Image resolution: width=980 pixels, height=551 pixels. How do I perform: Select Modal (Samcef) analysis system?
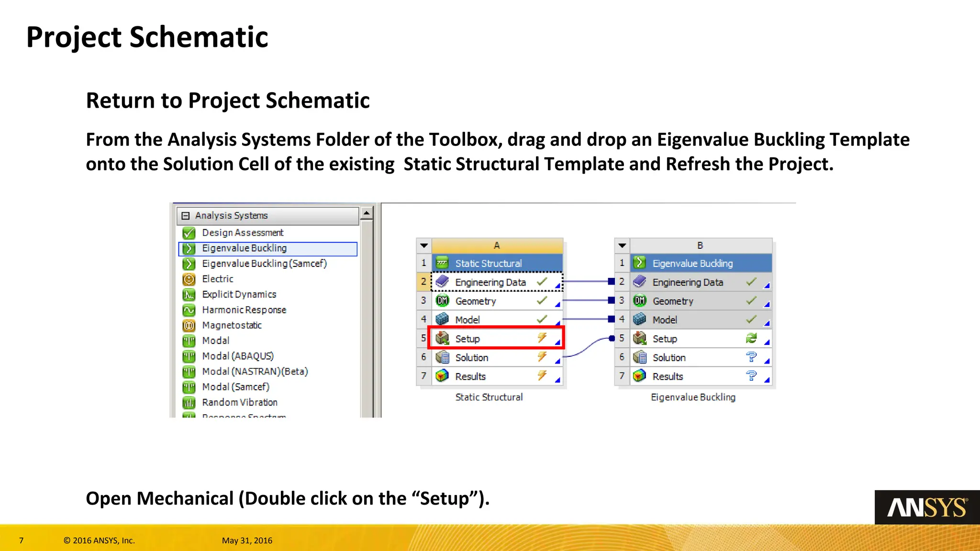coord(235,387)
